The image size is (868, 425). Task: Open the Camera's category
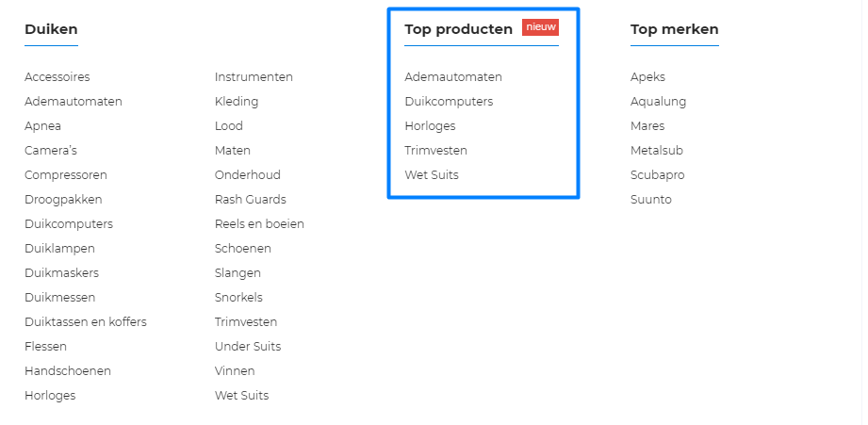click(x=50, y=151)
